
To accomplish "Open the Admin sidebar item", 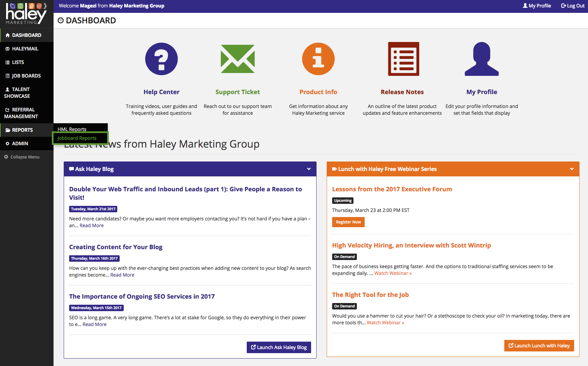I will point(27,144).
